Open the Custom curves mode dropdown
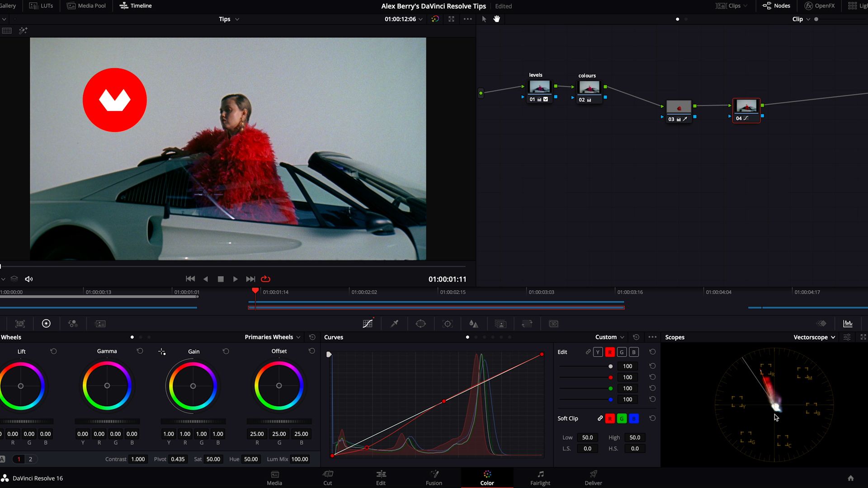Screen dimensions: 868x488 coord(609,337)
